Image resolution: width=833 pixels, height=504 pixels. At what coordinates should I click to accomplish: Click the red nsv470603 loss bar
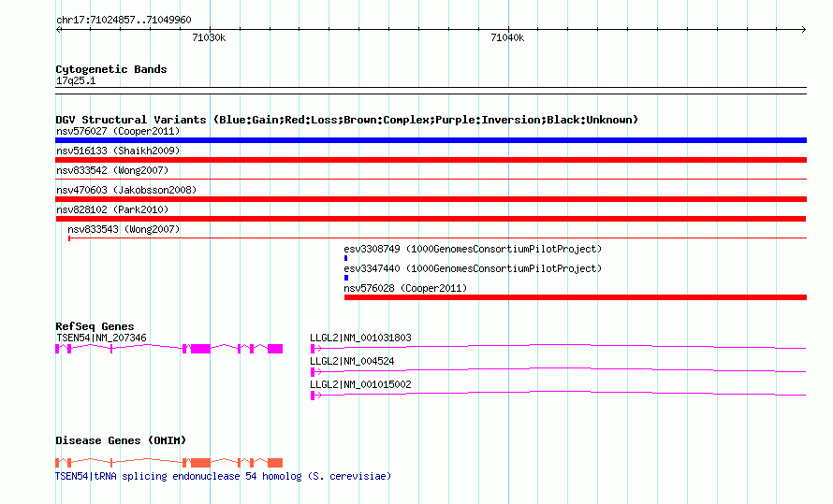[x=431, y=199]
